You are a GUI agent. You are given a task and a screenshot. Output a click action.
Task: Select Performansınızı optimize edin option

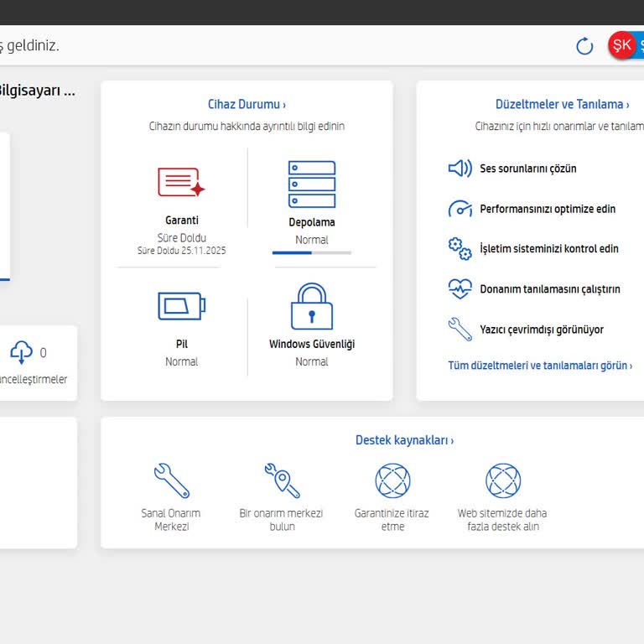(x=548, y=209)
